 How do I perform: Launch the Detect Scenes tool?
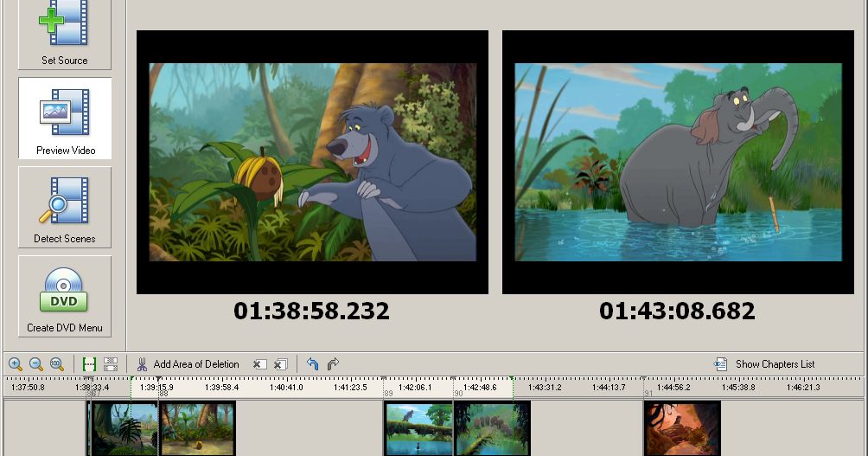(x=65, y=207)
